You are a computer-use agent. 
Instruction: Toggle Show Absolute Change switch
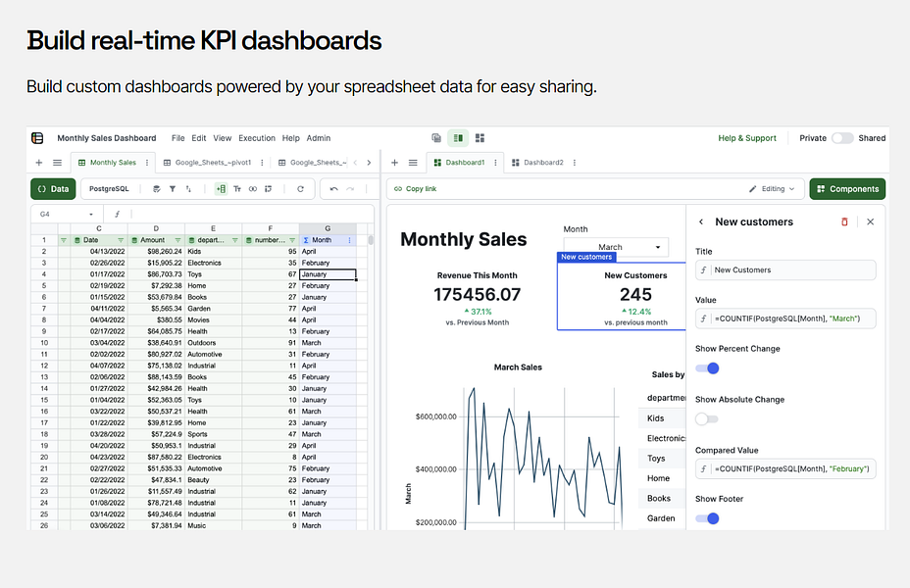707,418
